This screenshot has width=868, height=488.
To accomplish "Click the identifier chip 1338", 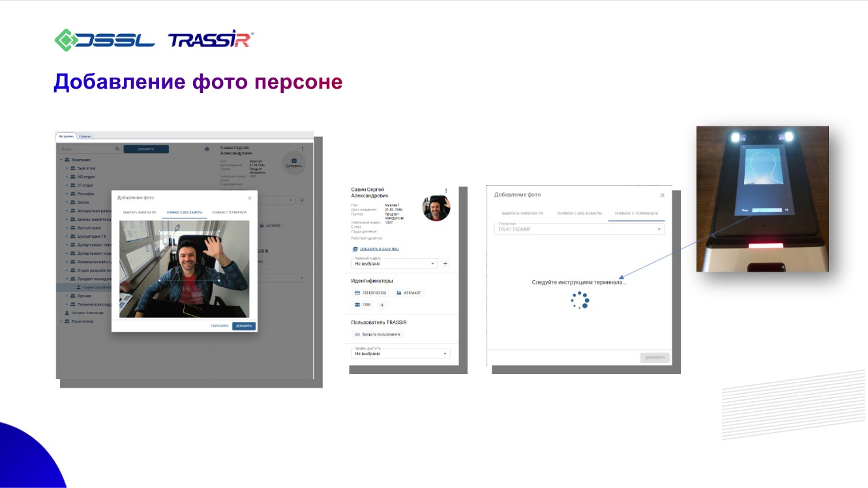I will pos(363,305).
